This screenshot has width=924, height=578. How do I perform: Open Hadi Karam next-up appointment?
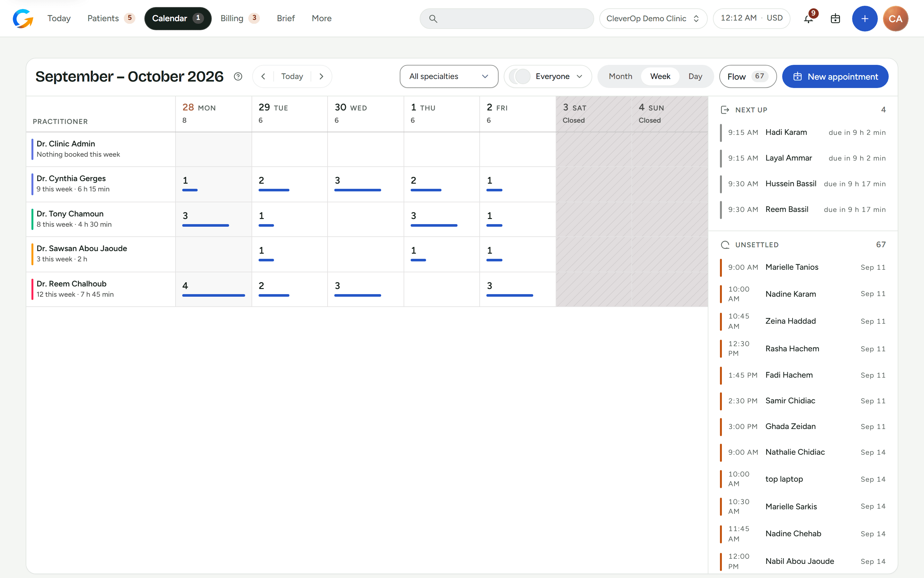pos(803,133)
